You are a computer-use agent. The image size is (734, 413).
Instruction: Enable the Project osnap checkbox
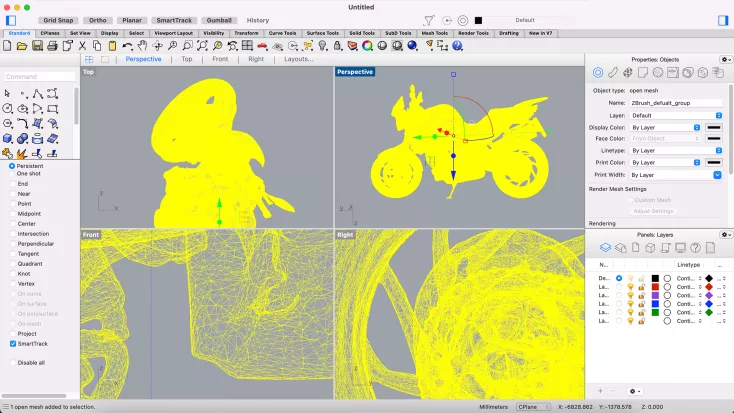coord(13,333)
